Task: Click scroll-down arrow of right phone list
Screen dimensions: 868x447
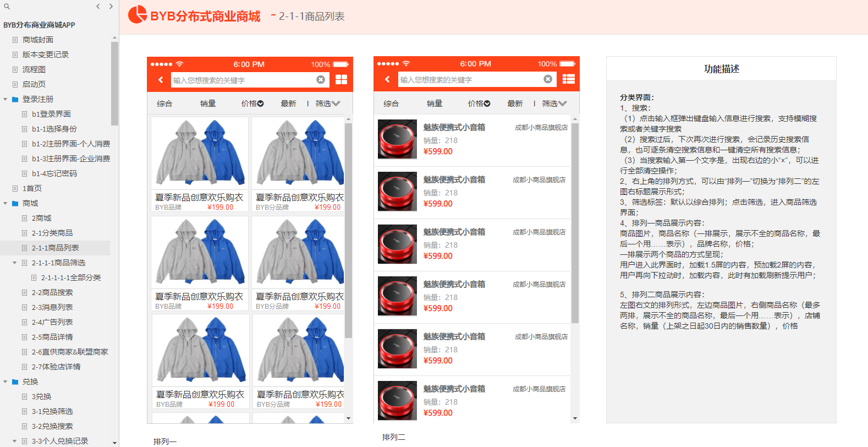Action: (x=575, y=418)
